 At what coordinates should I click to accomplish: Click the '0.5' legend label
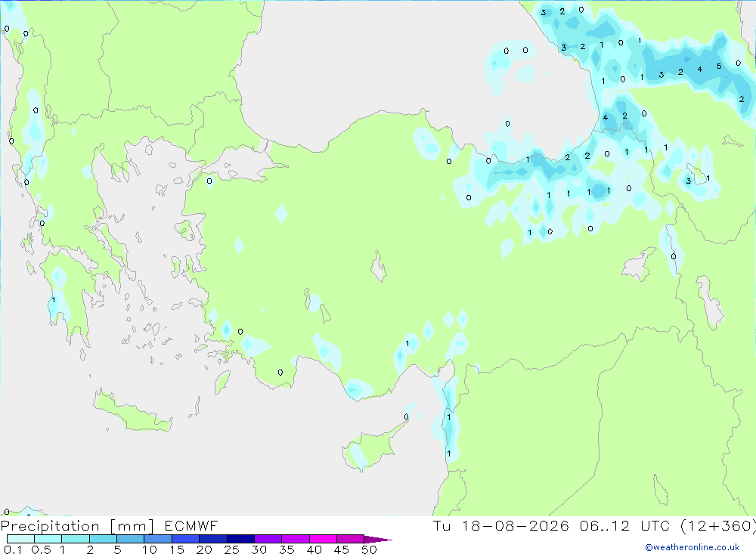click(41, 549)
